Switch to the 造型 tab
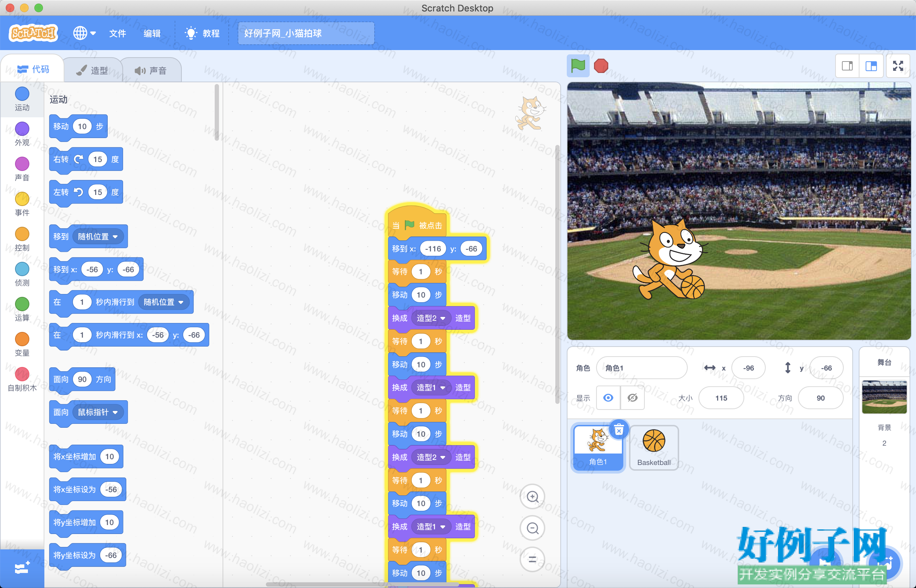The image size is (916, 588). [92, 70]
